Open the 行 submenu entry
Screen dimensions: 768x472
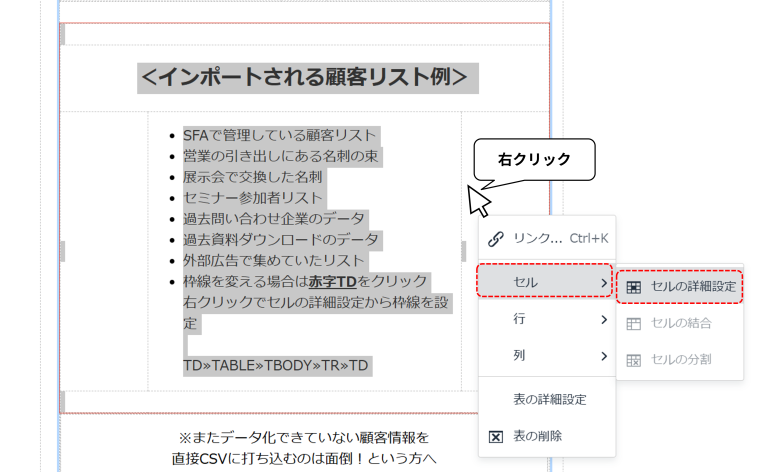[x=547, y=319]
